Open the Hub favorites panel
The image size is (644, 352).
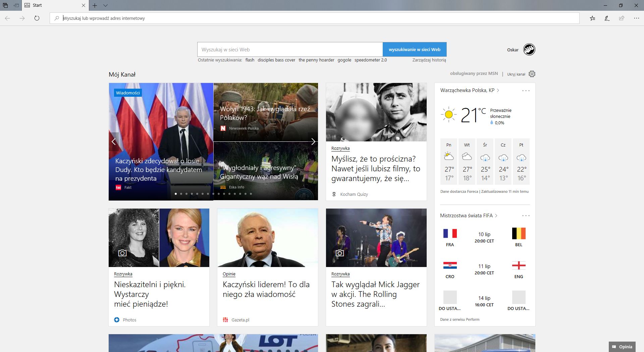(592, 18)
